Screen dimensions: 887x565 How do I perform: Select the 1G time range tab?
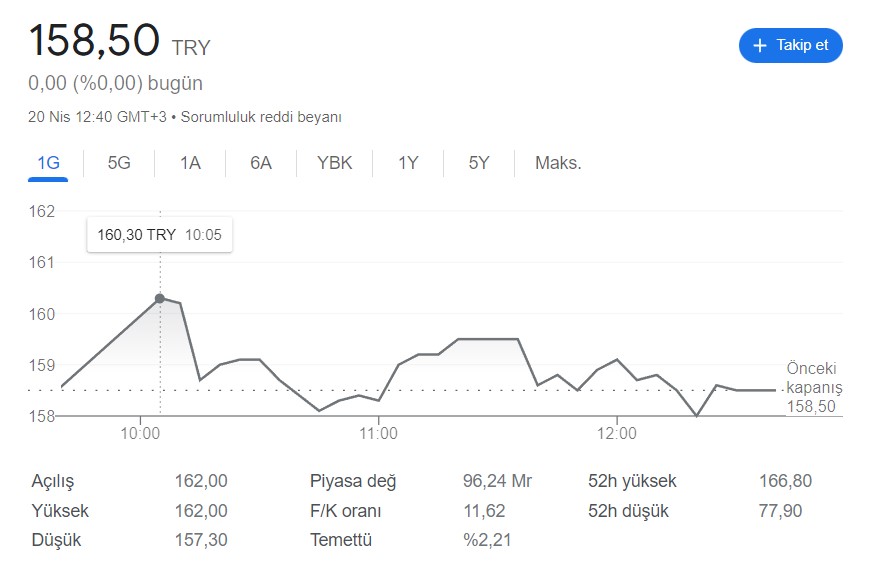(48, 163)
